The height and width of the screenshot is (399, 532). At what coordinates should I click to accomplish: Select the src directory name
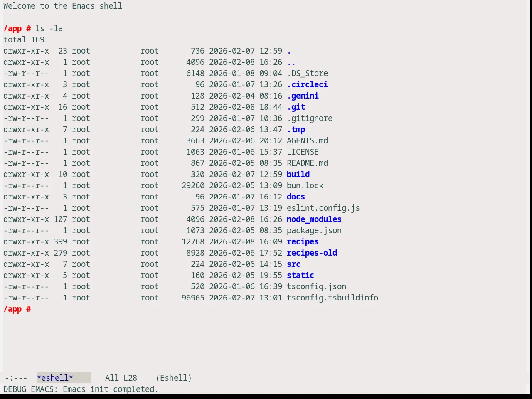tap(293, 264)
